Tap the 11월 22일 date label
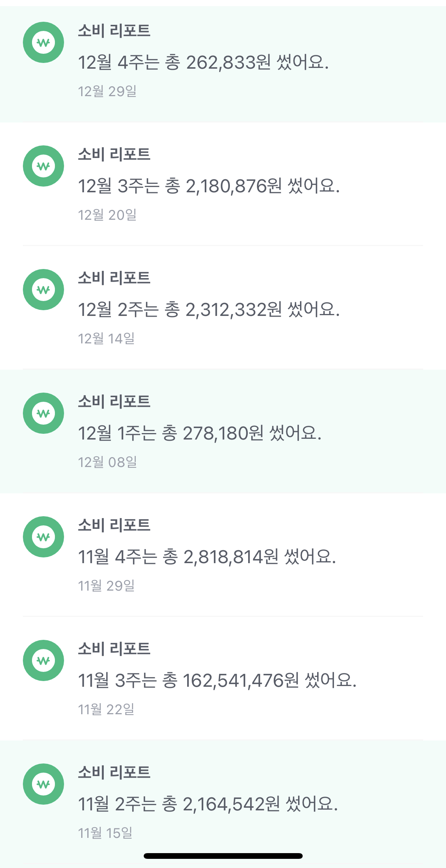Viewport: 446px width, 868px height. point(106,710)
